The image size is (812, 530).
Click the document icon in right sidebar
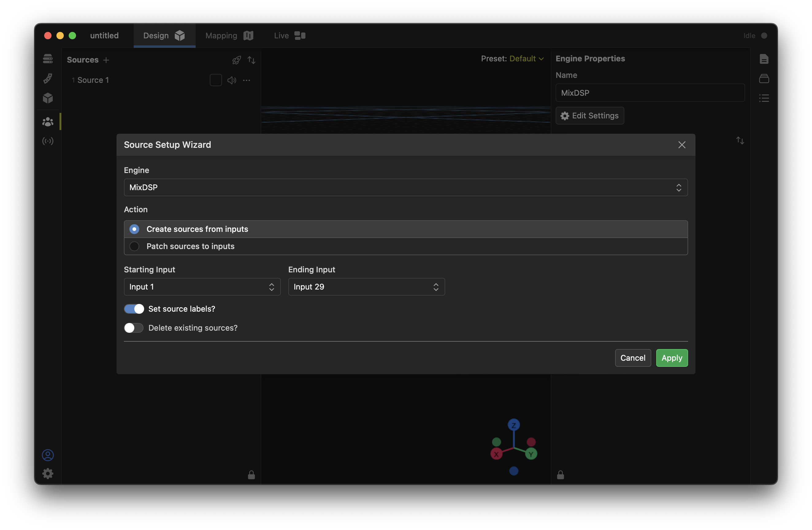tap(764, 59)
